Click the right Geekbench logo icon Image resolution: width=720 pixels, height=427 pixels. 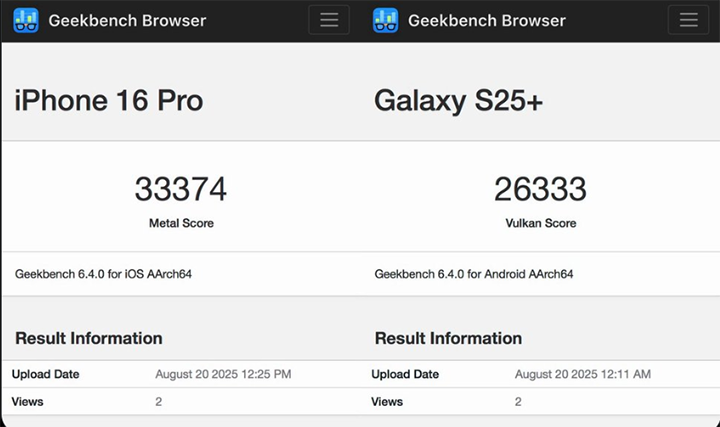click(385, 21)
